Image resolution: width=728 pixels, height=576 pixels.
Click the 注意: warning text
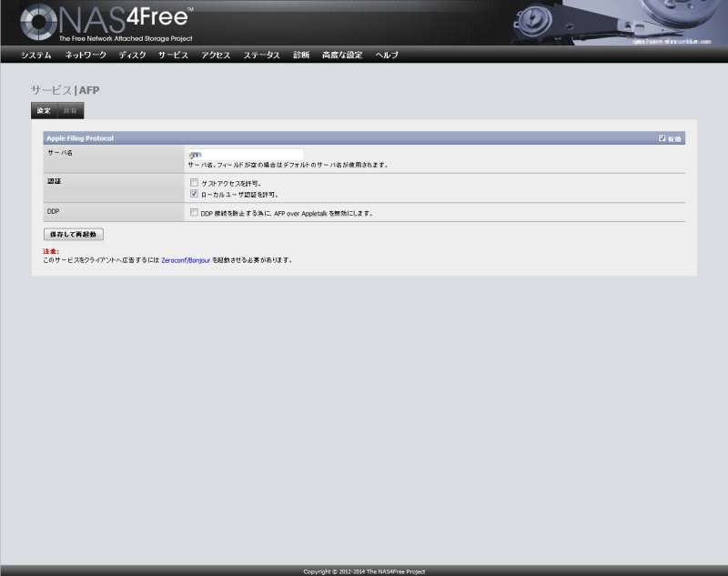click(51, 251)
